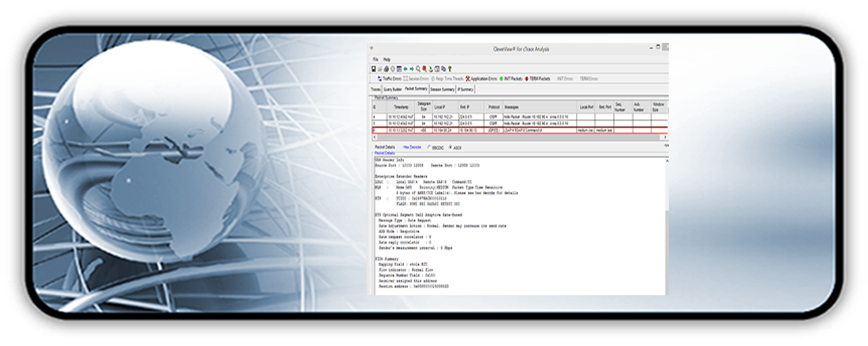Sort by the Messages column header
868x346 pixels.
(540, 107)
